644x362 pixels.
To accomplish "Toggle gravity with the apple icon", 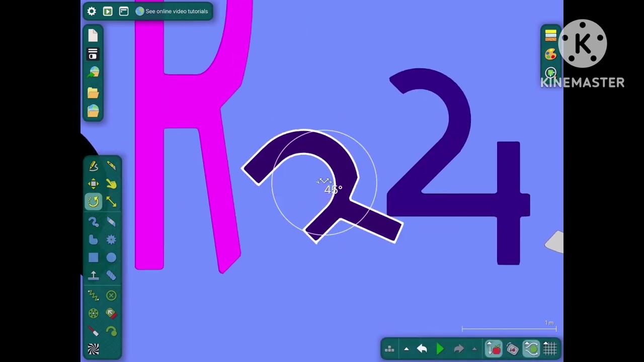I will (x=494, y=349).
